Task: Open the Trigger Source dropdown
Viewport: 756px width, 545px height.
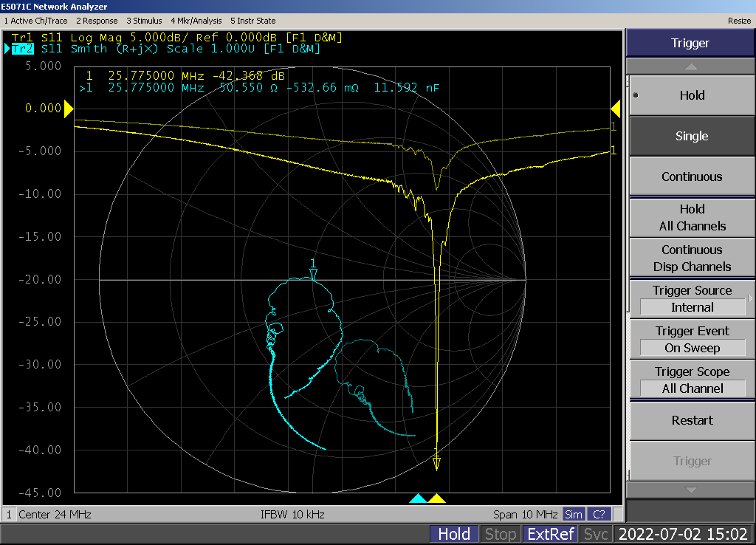Action: click(x=691, y=299)
